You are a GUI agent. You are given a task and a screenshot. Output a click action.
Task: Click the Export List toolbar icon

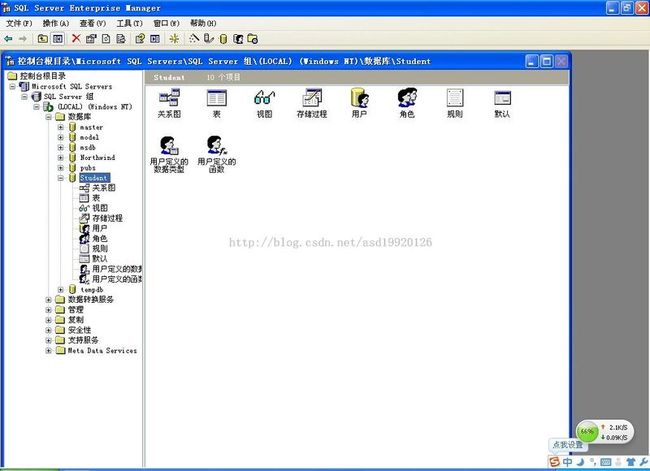121,39
